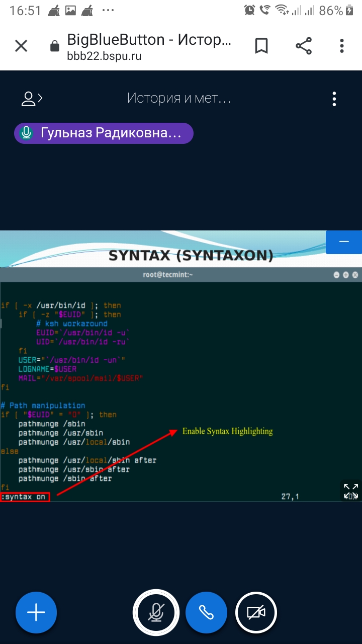This screenshot has width=362, height=644.
Task: Bookmark this BigBlueButton page
Action: 261,46
